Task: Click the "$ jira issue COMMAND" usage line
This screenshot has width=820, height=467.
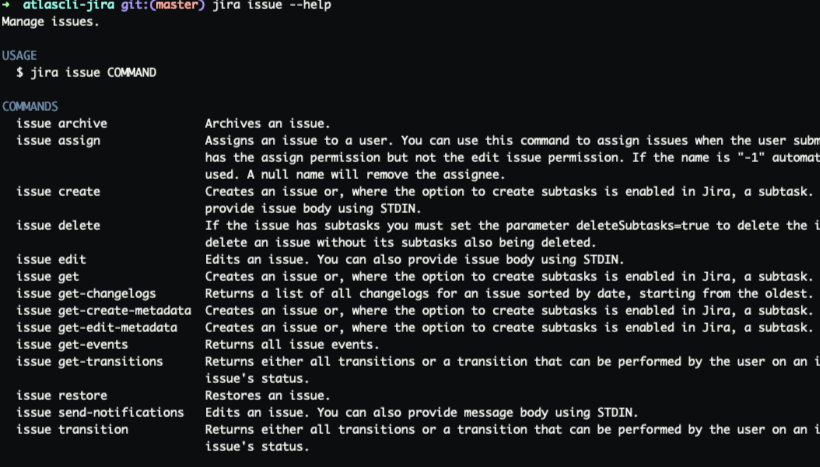Action: pyautogui.click(x=86, y=73)
